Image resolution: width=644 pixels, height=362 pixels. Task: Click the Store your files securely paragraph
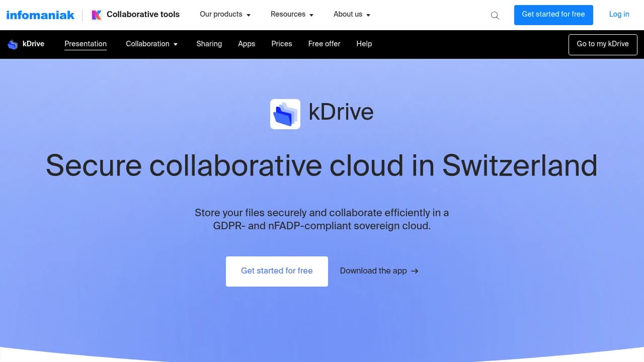(x=322, y=219)
